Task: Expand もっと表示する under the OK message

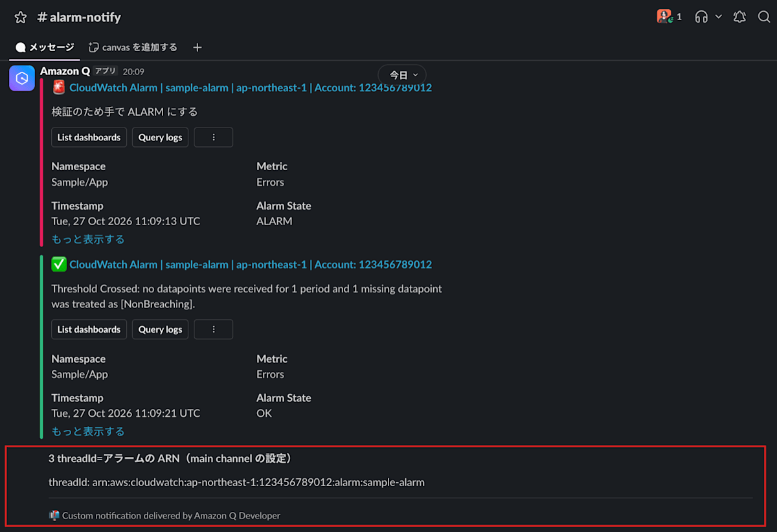Action: pyautogui.click(x=88, y=432)
